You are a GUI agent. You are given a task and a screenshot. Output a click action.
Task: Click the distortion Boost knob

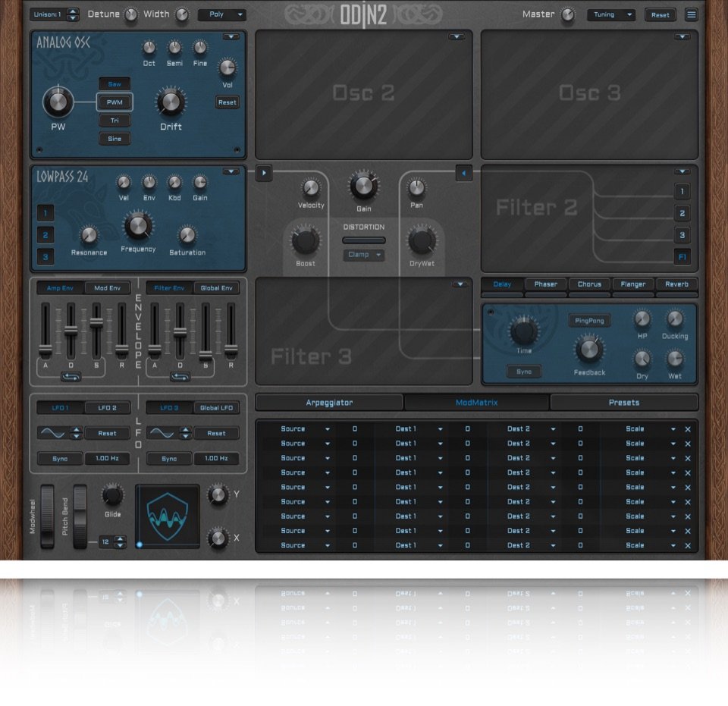click(x=305, y=241)
